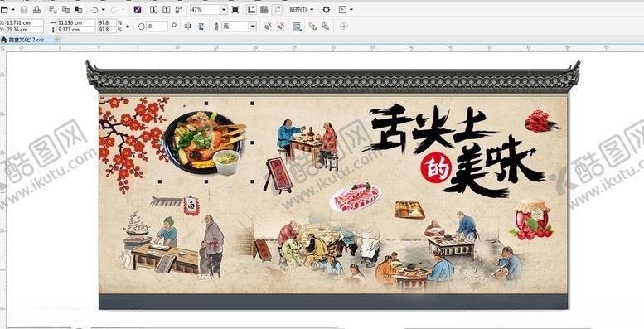The image size is (644, 329).
Task: Open the undo history dropdown arrow
Action: [103, 9]
